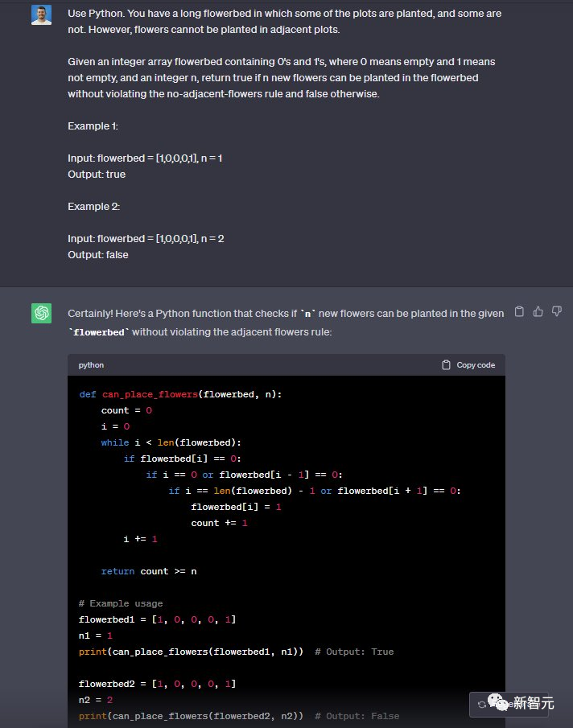The image size is (573, 728).
Task: Click the 'flowerbed2 = [1, 0, 0, 0, 1]' line
Action: point(158,684)
